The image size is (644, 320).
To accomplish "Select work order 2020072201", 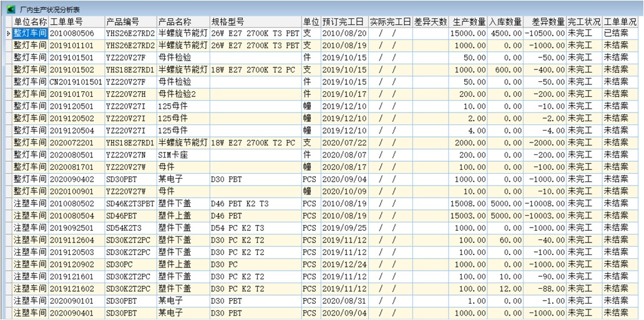I will [x=77, y=142].
